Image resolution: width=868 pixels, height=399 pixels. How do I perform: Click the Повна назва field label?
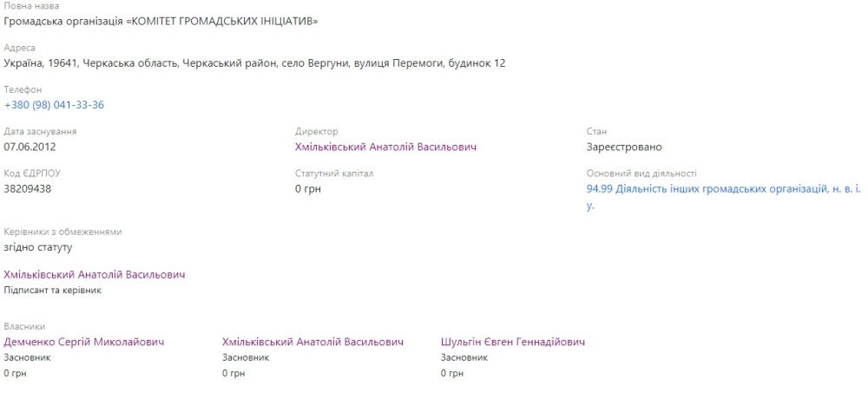pyautogui.click(x=32, y=6)
